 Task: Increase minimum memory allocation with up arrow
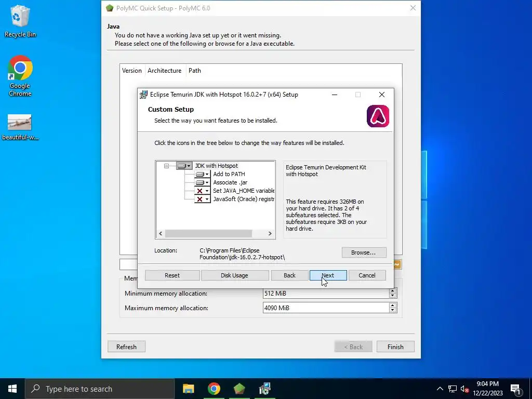393,291
